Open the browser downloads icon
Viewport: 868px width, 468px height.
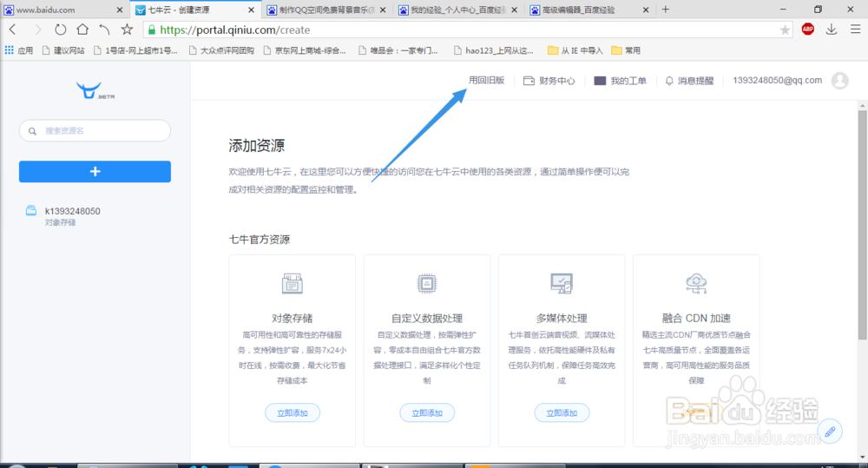tap(831, 30)
